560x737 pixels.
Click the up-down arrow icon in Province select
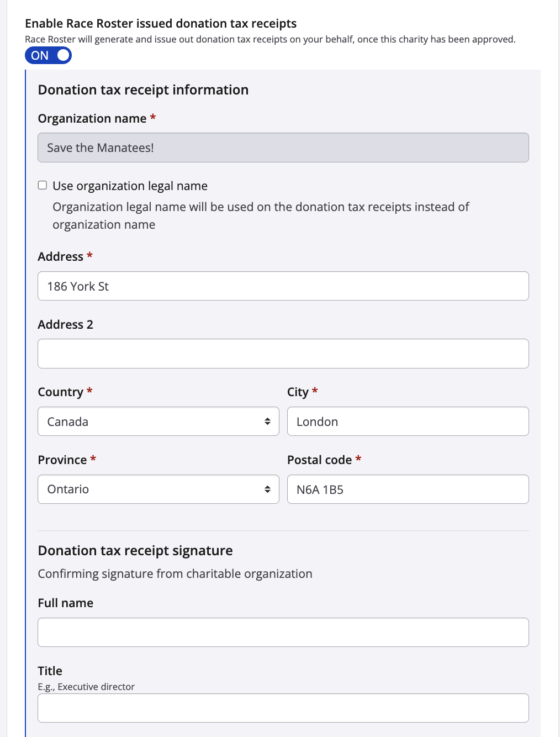[x=267, y=489]
